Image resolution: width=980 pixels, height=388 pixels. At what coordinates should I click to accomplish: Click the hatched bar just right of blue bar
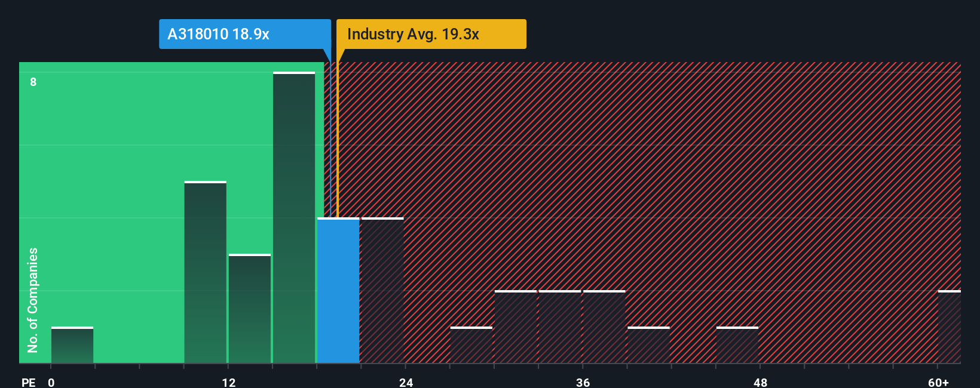click(x=382, y=290)
